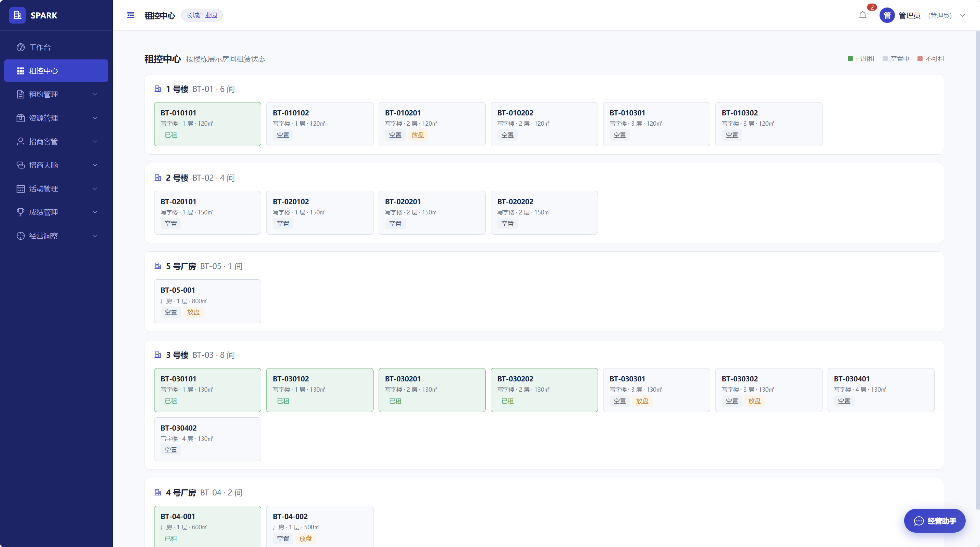Open the 资源管理 menu item

[x=56, y=118]
